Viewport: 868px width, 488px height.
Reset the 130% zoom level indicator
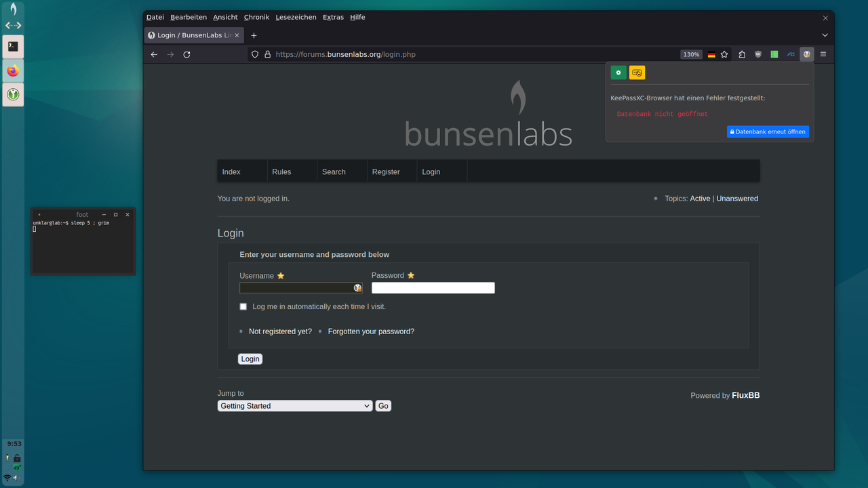(691, 54)
